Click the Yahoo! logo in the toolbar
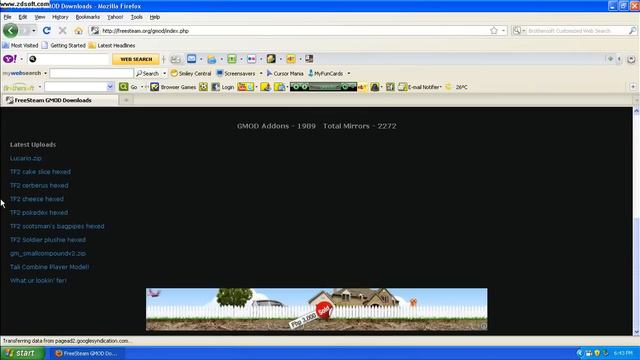Viewport: 640px width, 360px height. click(10, 59)
